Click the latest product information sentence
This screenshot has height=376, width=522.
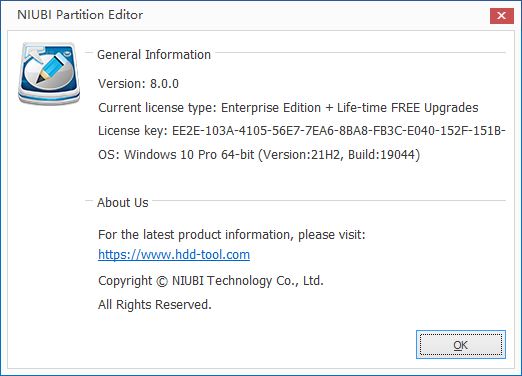(x=232, y=235)
